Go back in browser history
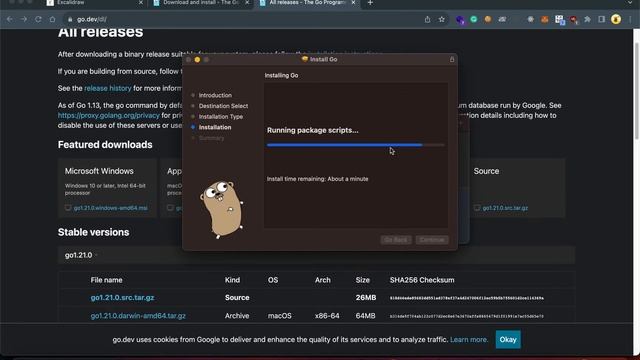640x360 pixels. point(10,19)
